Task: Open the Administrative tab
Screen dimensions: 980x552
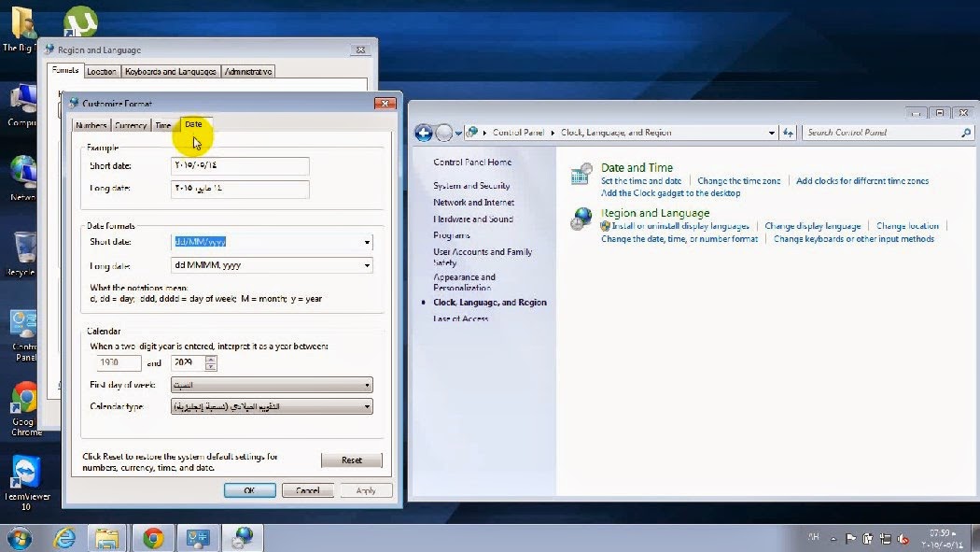Action: (x=248, y=71)
